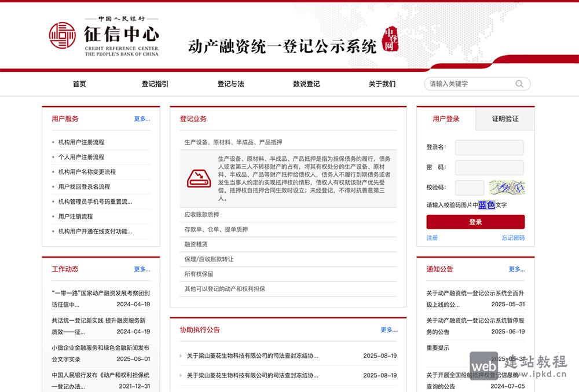Click the 密码 input field
This screenshot has width=579, height=392.
tap(489, 167)
